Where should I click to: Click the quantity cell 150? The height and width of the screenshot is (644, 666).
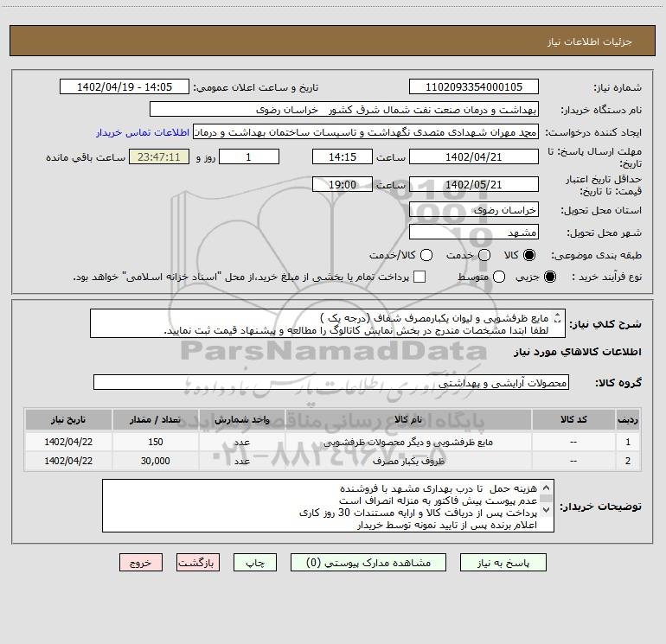(155, 442)
